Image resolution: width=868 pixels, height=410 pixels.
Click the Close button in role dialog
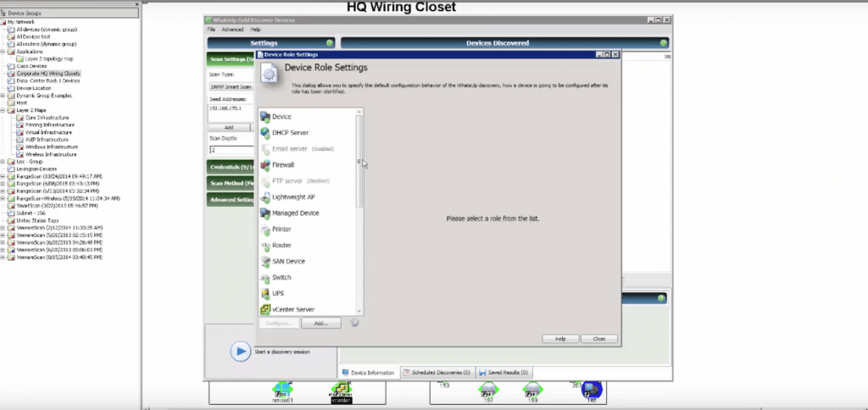[599, 339]
